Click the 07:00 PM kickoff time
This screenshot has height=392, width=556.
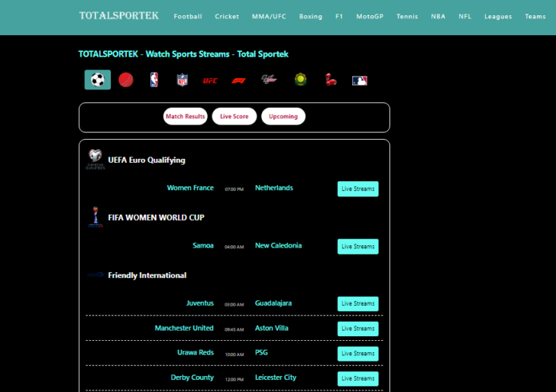point(234,190)
